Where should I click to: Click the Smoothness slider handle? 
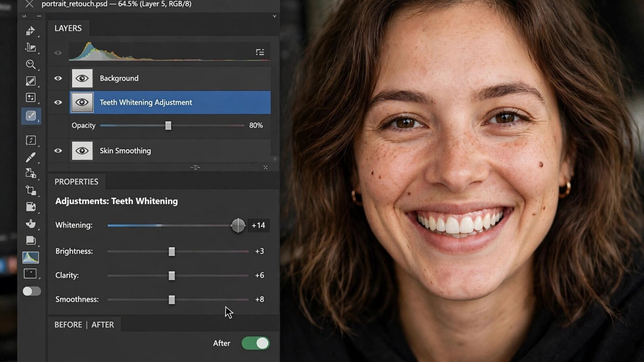(172, 300)
